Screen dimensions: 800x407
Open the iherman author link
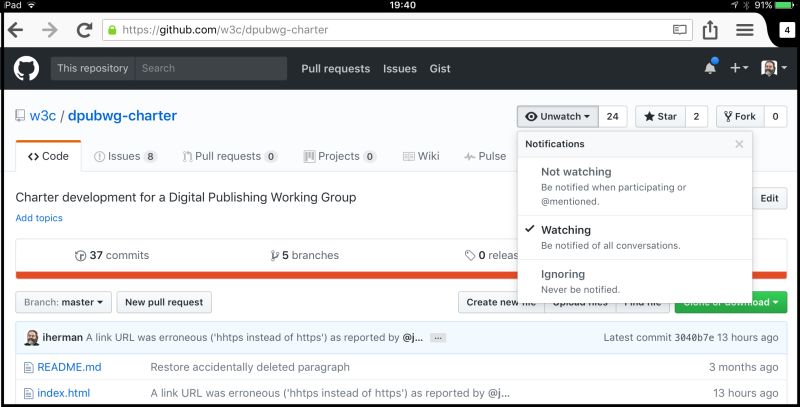62,338
